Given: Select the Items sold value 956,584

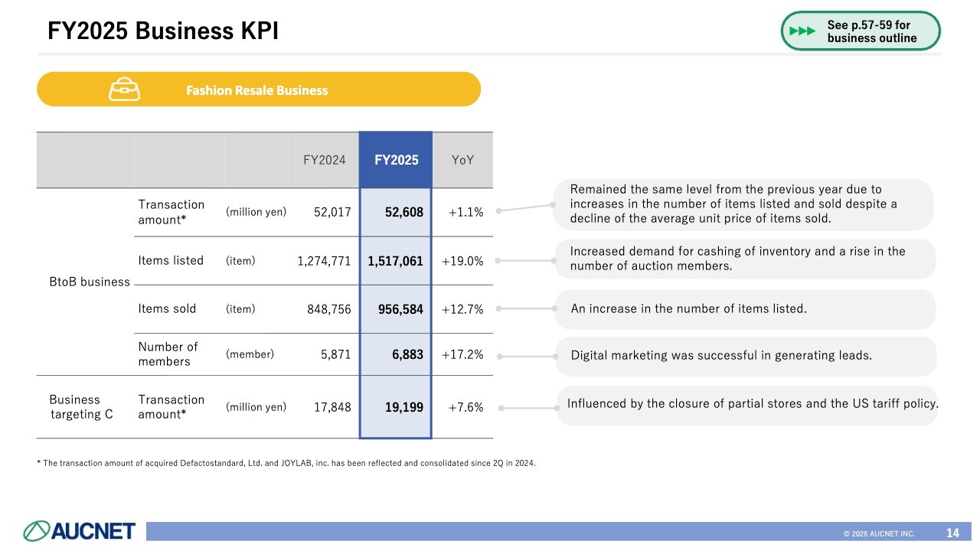Looking at the screenshot, I should pyautogui.click(x=400, y=309).
